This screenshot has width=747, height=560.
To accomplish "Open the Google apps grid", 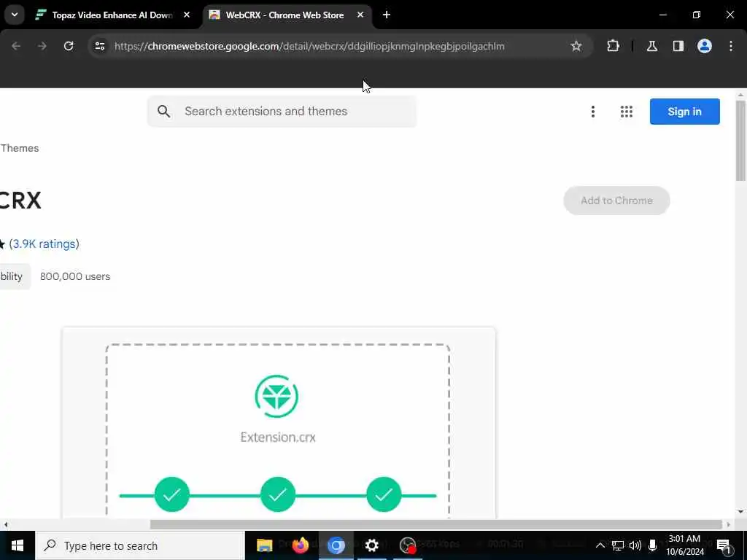I will 627,112.
